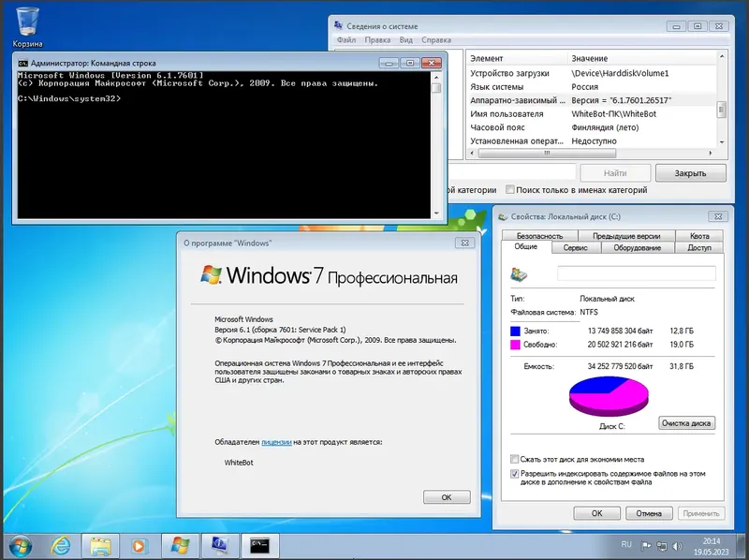The height and width of the screenshot is (560, 749).
Task: Click the Закрыть button in System Information
Action: (x=691, y=173)
